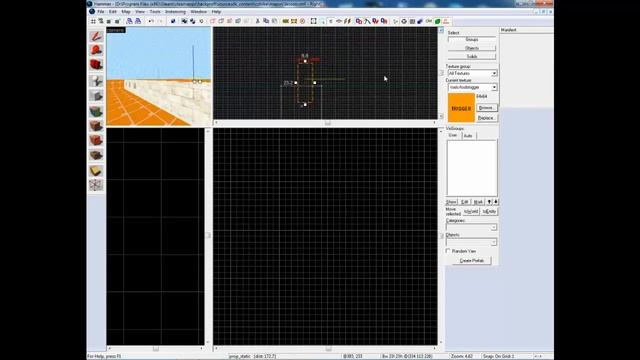
Task: Click the orange TRIGGER texture swatch
Action: point(461,108)
